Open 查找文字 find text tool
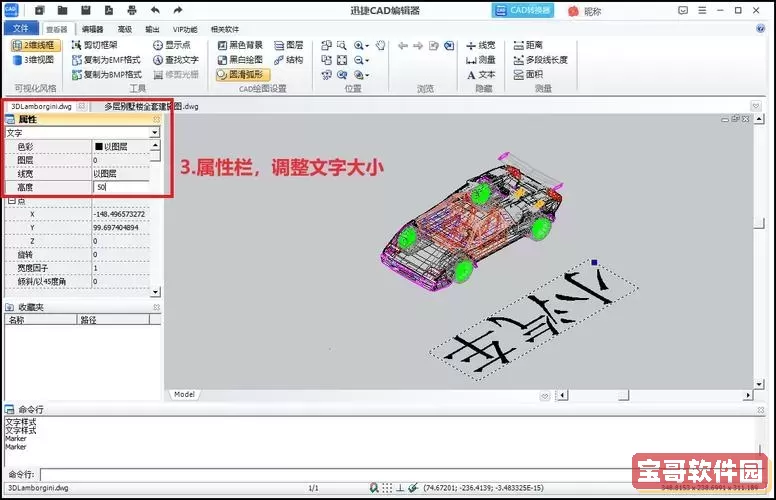Screen dimensions: 776x500 [x=176, y=60]
